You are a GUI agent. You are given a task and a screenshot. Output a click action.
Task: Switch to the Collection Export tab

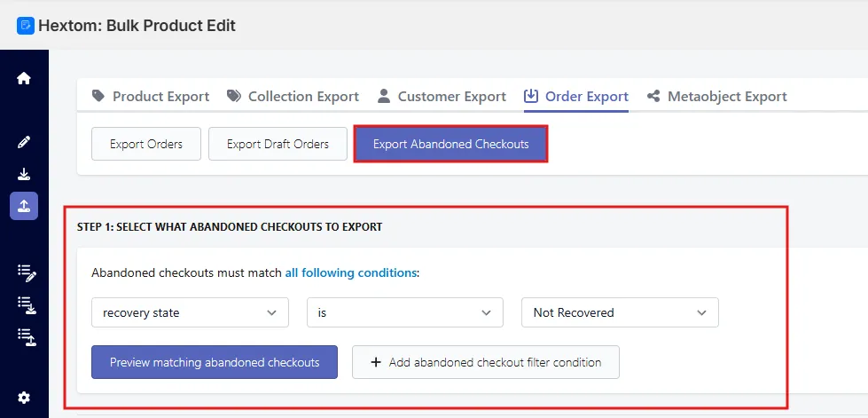click(293, 97)
